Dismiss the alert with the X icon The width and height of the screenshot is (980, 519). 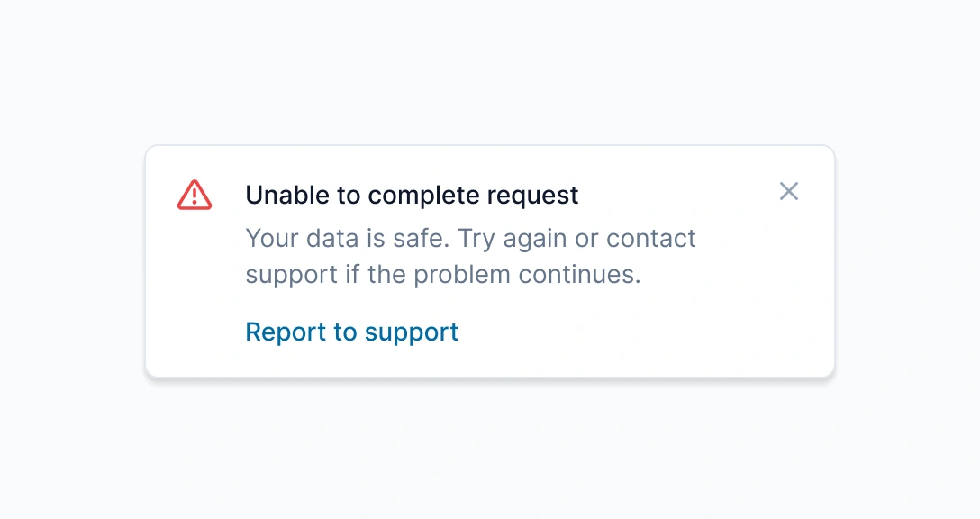(x=789, y=191)
